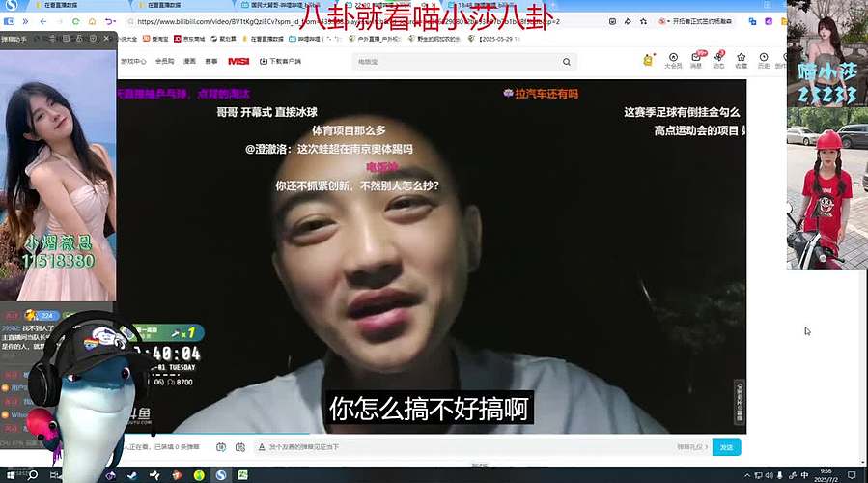The height and width of the screenshot is (483, 868).
Task: Click the sidebar panel icon at toolbar start
Action: coord(9,21)
